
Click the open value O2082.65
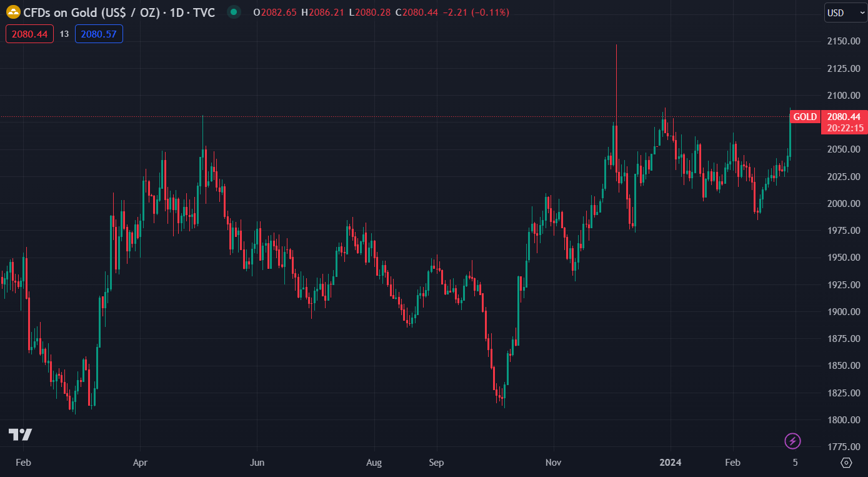pyautogui.click(x=274, y=13)
